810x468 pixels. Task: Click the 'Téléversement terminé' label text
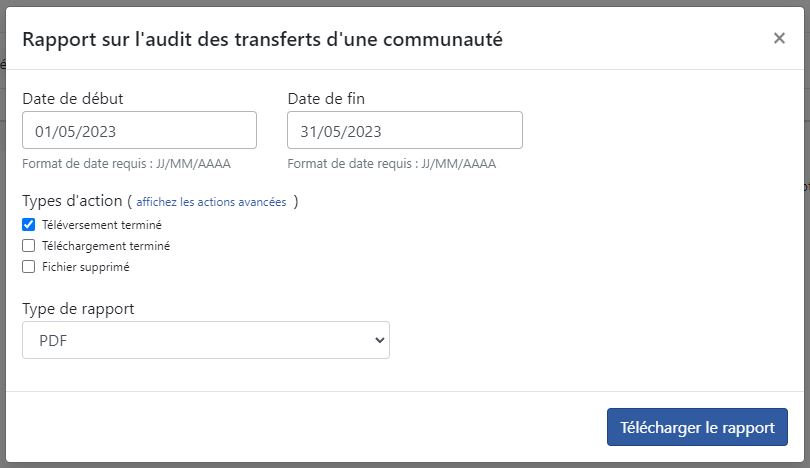pyautogui.click(x=102, y=225)
